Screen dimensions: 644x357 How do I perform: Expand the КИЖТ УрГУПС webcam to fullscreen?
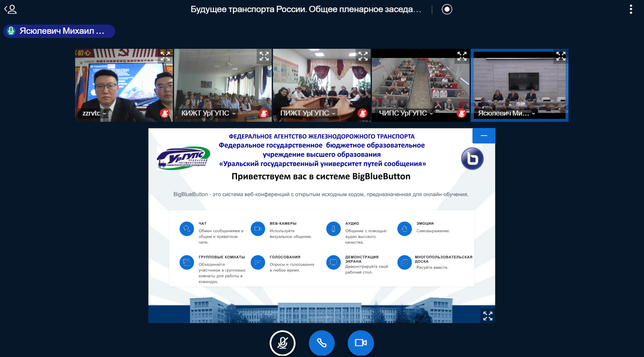[264, 56]
